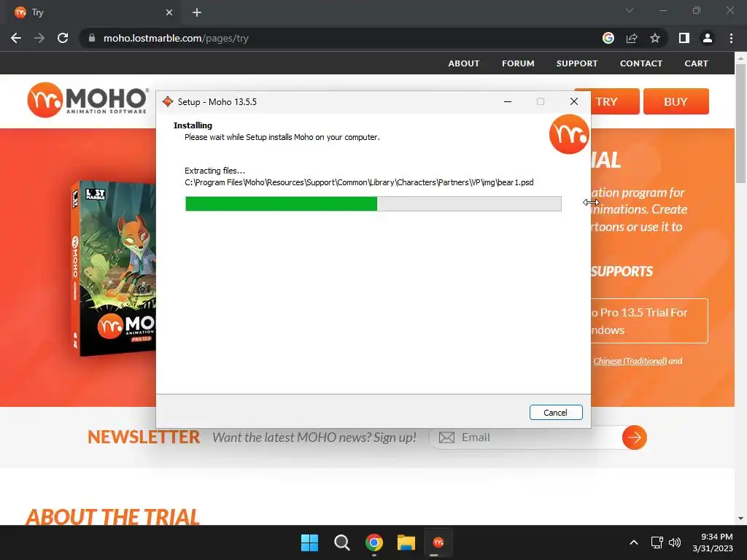This screenshot has width=747, height=560.
Task: Open taskbar Search
Action: click(341, 542)
